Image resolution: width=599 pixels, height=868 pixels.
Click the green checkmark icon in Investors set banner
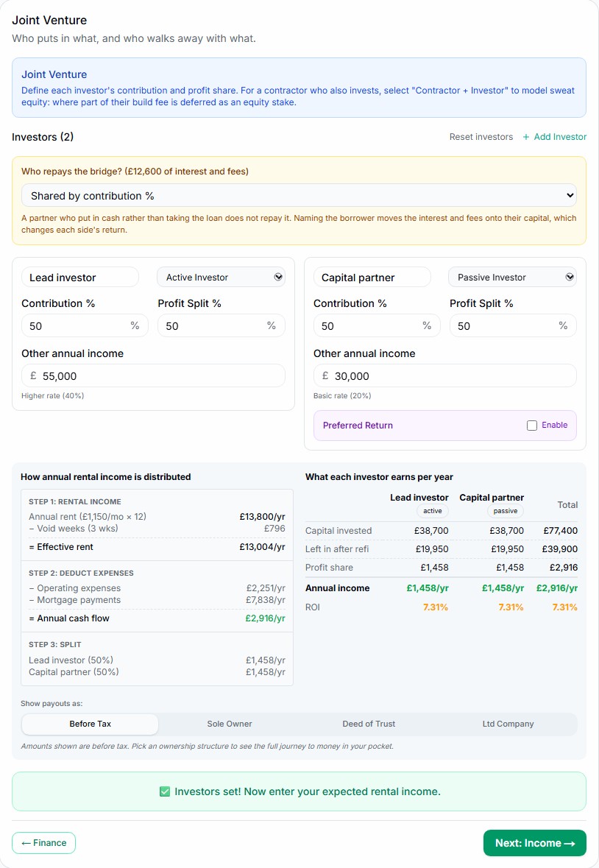164,791
